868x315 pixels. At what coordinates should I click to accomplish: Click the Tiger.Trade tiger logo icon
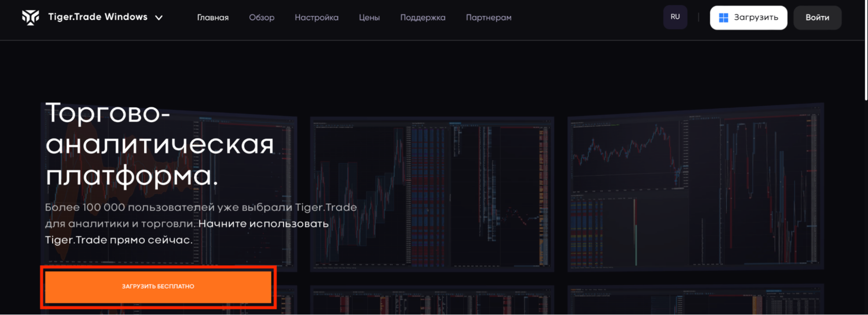click(30, 17)
